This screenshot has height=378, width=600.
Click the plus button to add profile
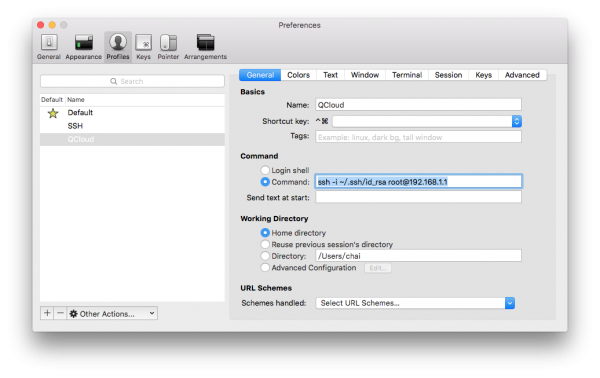[47, 313]
